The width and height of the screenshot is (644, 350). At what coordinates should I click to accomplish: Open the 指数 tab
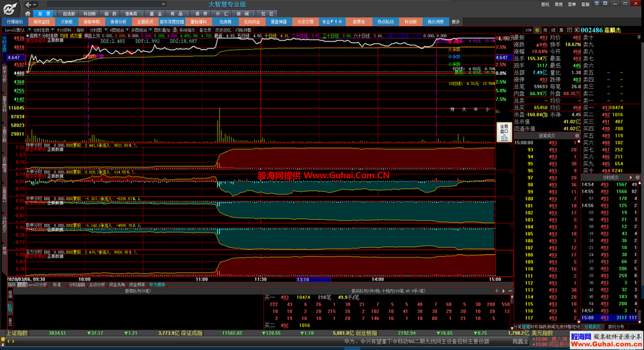pyautogui.click(x=111, y=13)
